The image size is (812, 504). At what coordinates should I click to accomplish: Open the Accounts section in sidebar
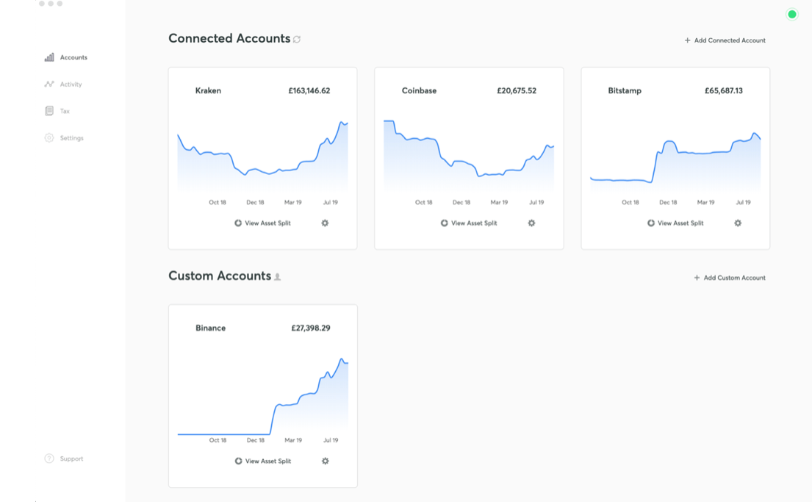click(65, 57)
